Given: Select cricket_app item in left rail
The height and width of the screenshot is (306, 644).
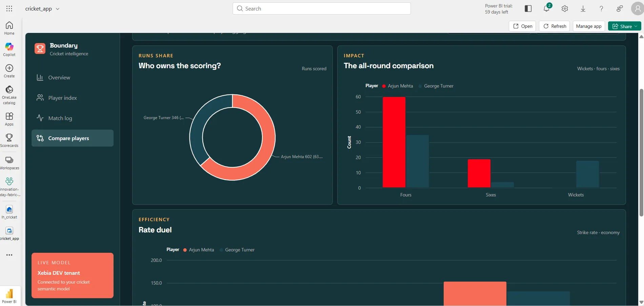Looking at the screenshot, I should (x=9, y=234).
